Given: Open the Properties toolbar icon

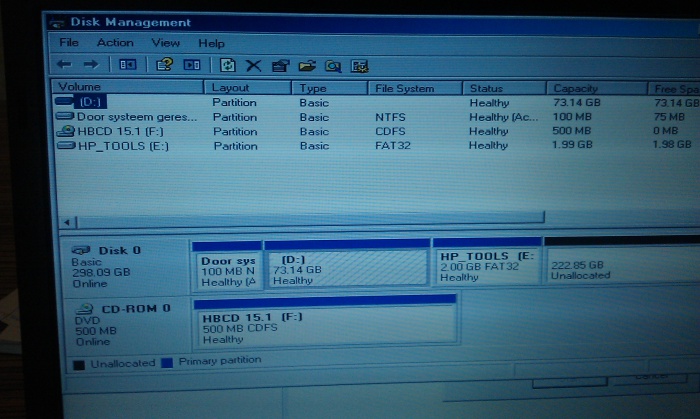Looking at the screenshot, I should [x=280, y=66].
